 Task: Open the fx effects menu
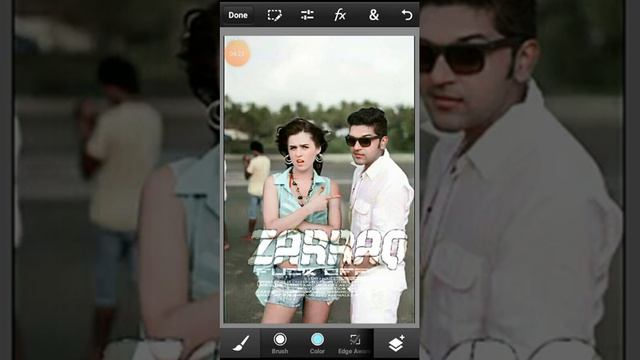pyautogui.click(x=340, y=15)
